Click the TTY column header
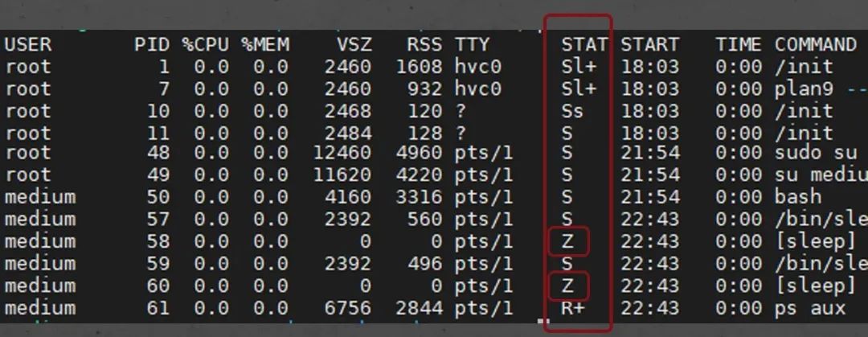 pos(473,44)
